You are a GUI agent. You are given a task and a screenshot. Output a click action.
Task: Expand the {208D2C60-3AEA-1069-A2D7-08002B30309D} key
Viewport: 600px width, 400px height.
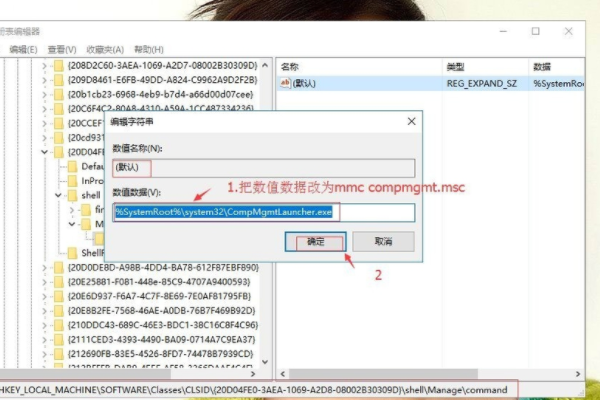[44, 66]
